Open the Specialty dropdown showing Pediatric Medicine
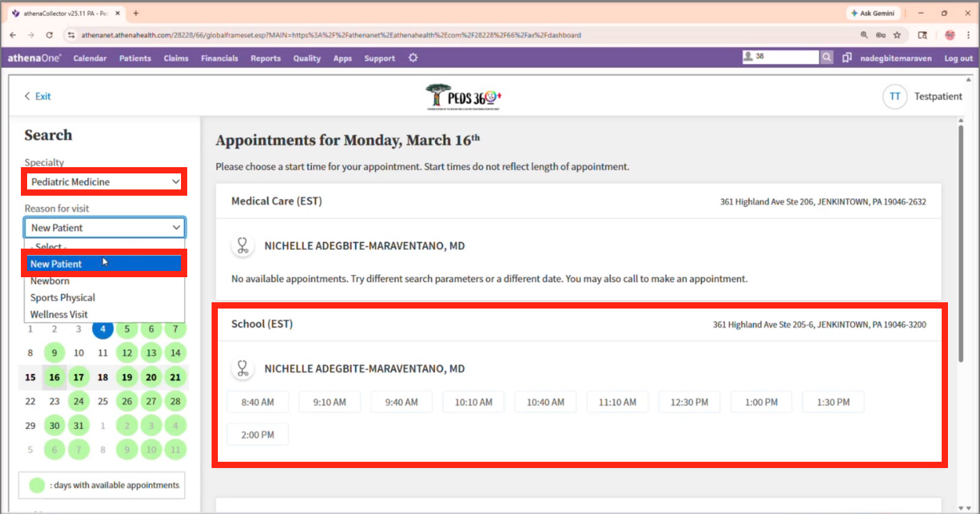The image size is (980, 514). pyautogui.click(x=104, y=182)
